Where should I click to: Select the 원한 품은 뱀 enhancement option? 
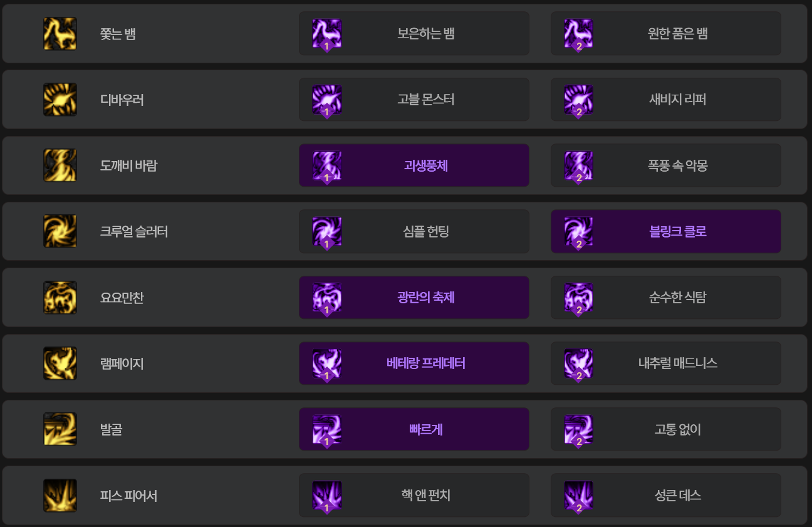pos(666,34)
